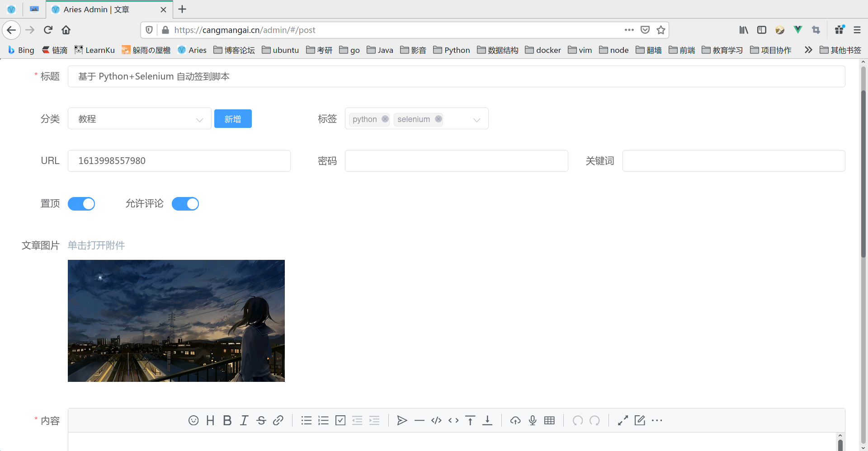This screenshot has height=451, width=868.
Task: Remove the python tag from the tags field
Action: 385,119
